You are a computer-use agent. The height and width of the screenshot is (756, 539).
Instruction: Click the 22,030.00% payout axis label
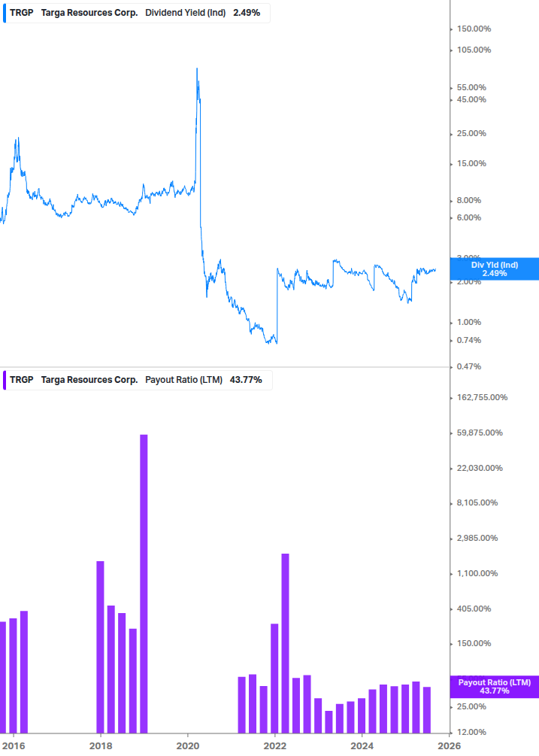[x=480, y=468]
